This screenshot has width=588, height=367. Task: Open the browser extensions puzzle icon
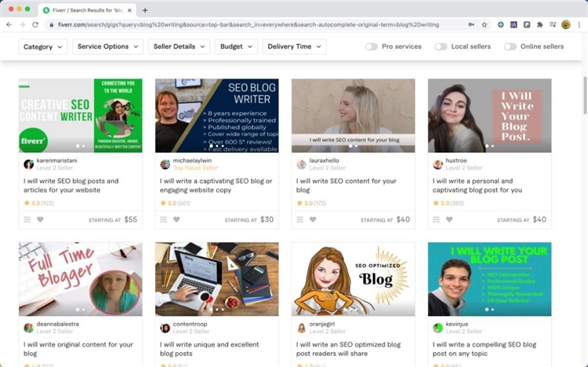click(x=539, y=24)
